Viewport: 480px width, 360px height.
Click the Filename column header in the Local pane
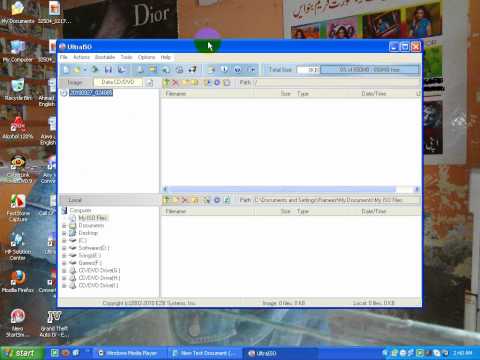click(x=207, y=211)
